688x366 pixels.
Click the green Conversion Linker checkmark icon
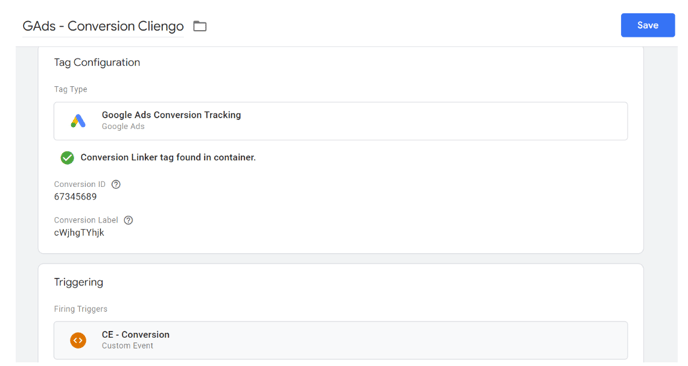coord(67,158)
